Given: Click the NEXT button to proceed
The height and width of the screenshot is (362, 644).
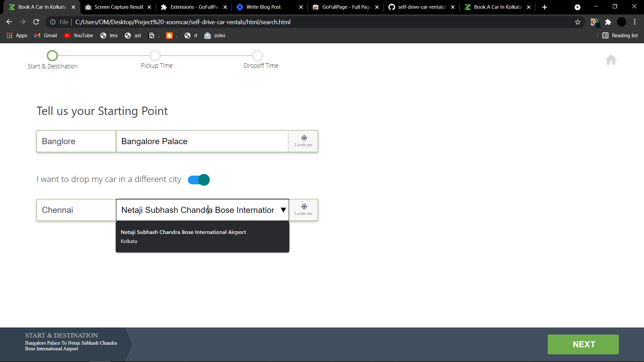Looking at the screenshot, I should click(583, 344).
